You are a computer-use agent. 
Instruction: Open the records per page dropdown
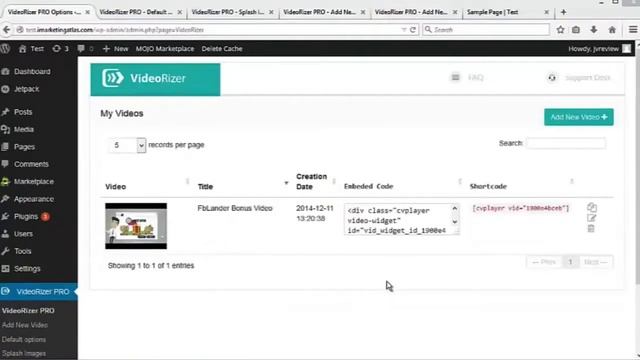[x=127, y=145]
